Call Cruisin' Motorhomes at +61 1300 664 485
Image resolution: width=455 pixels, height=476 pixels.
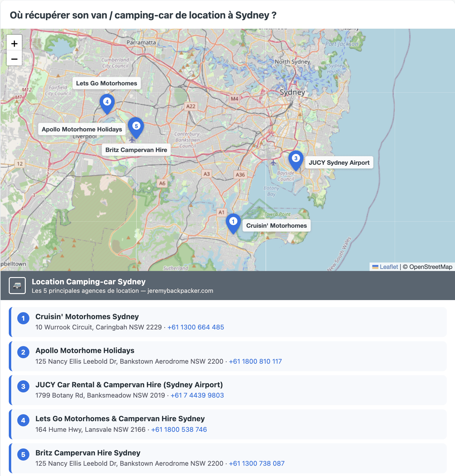coord(196,327)
